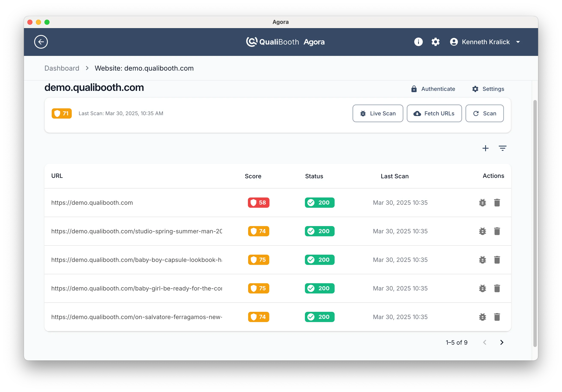Click status 200 badge for salvatore-ferragamos row

319,317
